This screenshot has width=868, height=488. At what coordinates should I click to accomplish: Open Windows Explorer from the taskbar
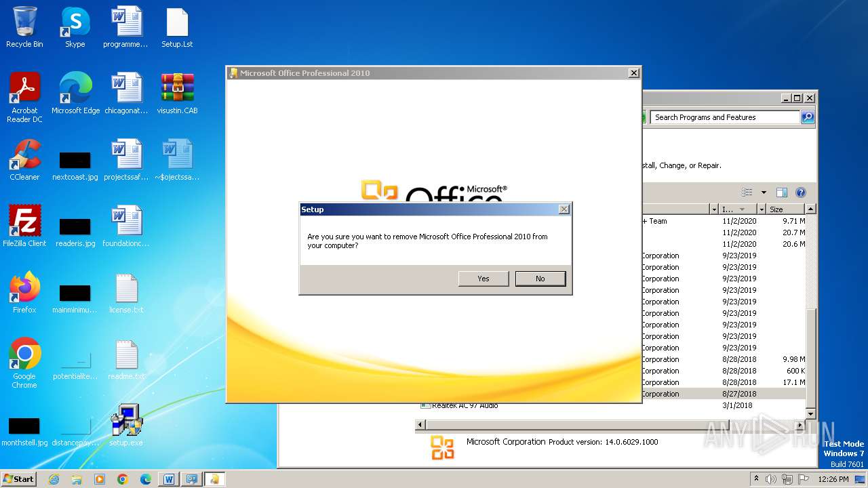point(77,479)
